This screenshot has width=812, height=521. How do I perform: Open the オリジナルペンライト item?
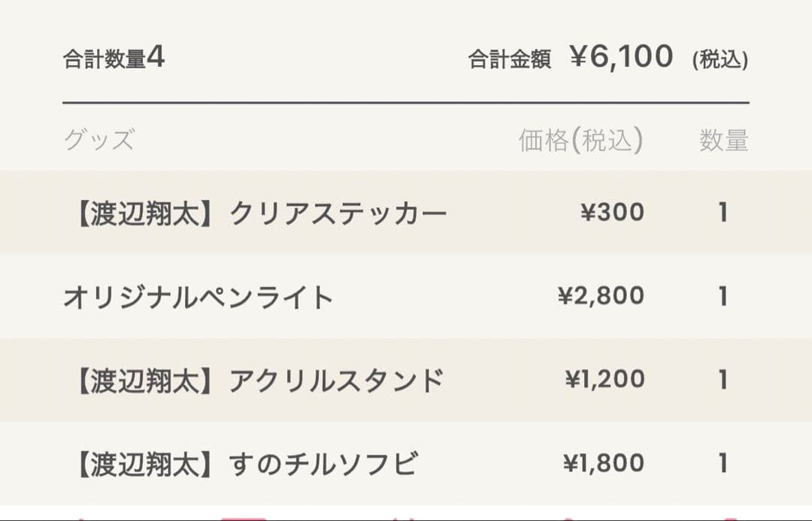198,298
